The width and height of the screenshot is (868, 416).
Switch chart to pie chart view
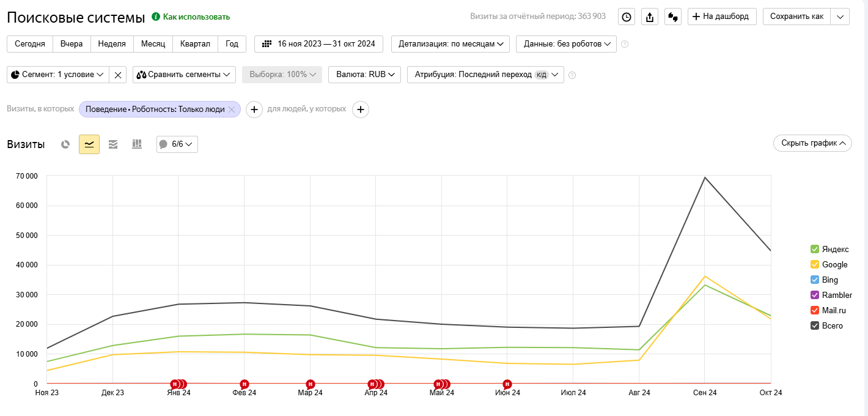click(65, 144)
